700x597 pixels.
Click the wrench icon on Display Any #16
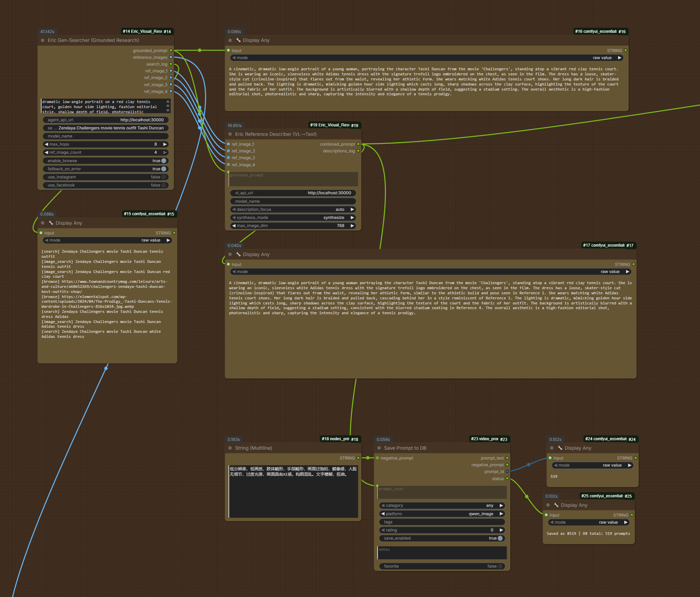(x=238, y=40)
